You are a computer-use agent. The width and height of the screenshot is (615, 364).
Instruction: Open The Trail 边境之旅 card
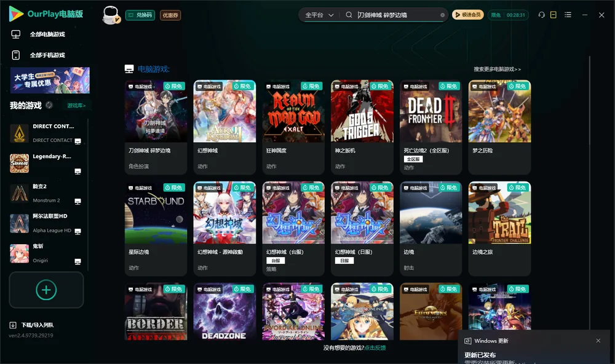pos(499,229)
